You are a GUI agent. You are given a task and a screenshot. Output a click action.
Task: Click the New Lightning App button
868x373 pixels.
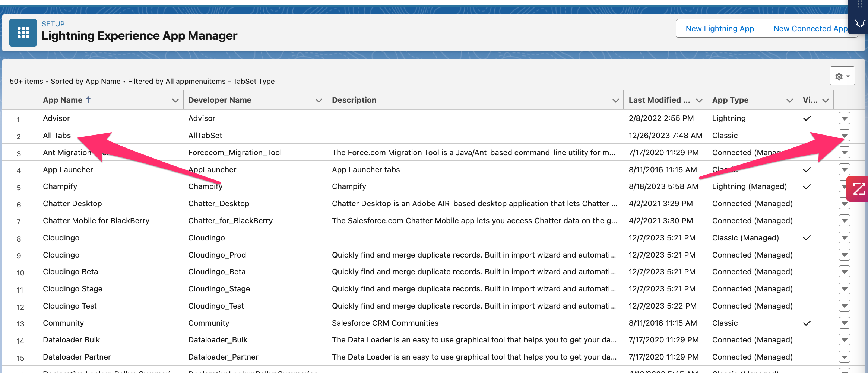(720, 29)
